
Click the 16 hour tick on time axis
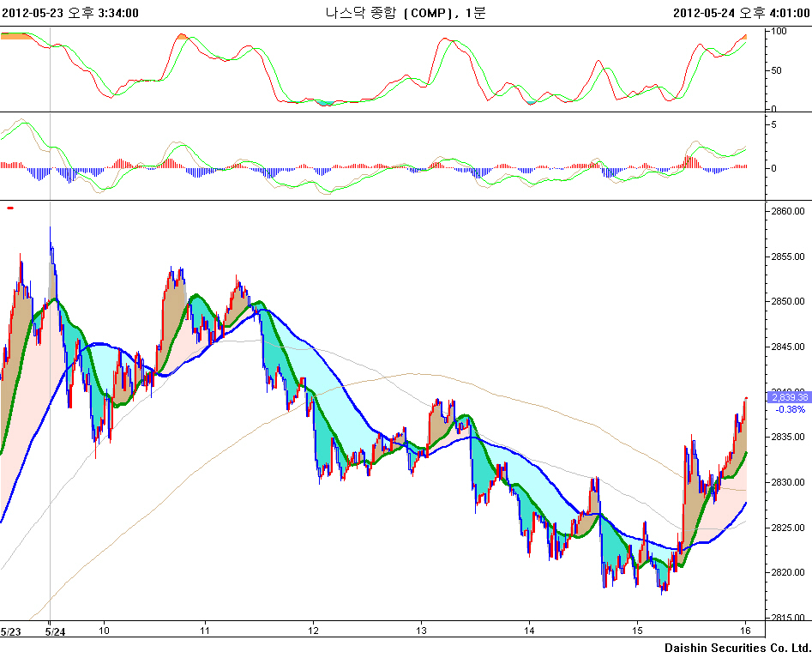[745, 631]
